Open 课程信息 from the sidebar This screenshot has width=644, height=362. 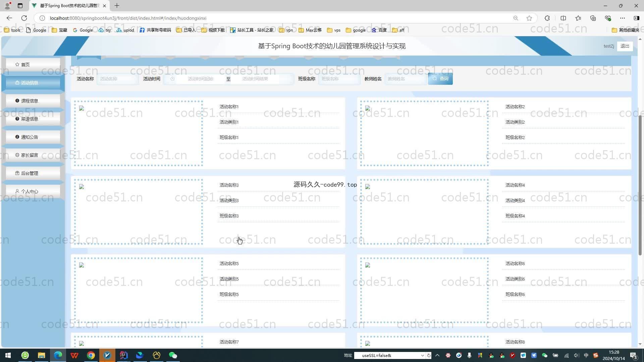(x=33, y=101)
